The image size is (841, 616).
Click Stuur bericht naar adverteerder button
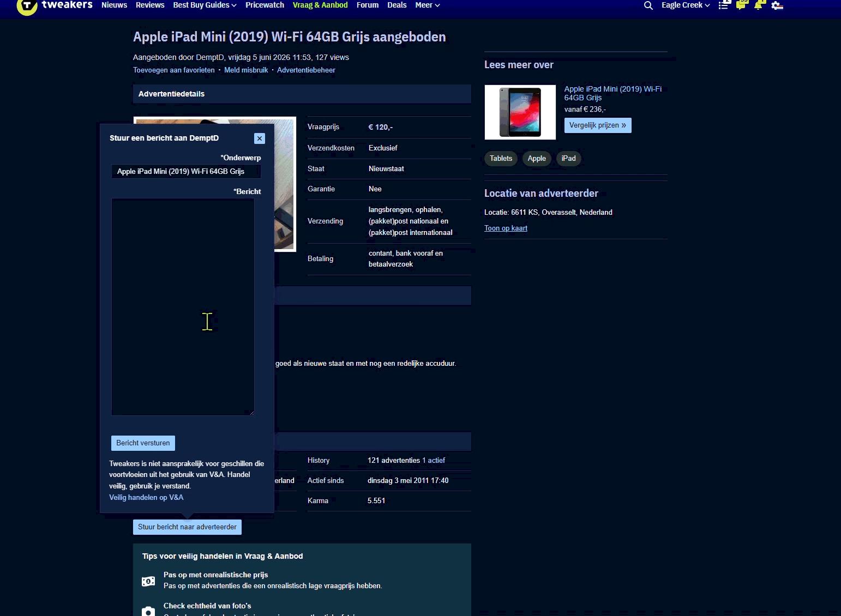[187, 527]
